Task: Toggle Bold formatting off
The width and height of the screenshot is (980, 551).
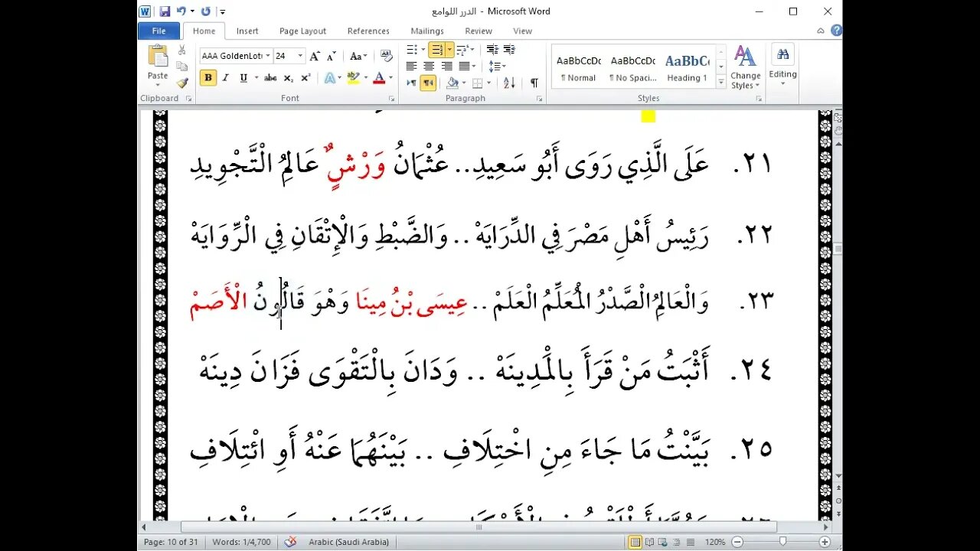Action: [x=208, y=78]
